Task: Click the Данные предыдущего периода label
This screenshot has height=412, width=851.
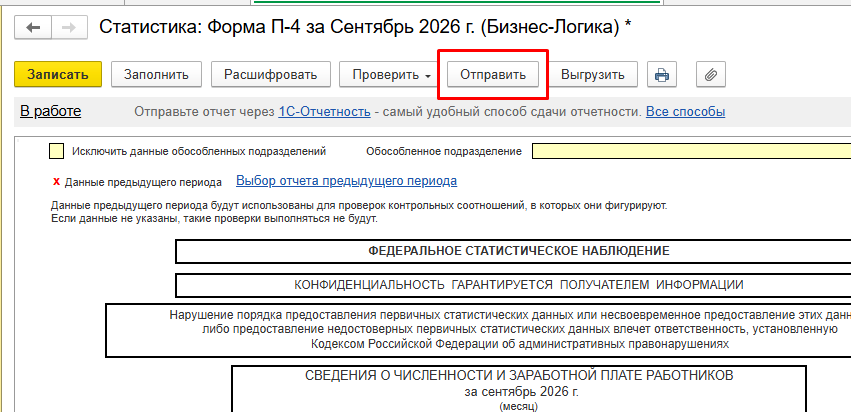Action: click(143, 182)
